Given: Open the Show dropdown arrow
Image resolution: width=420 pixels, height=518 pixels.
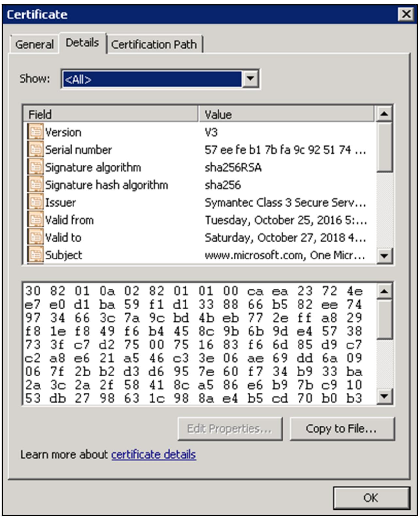Looking at the screenshot, I should [x=250, y=79].
